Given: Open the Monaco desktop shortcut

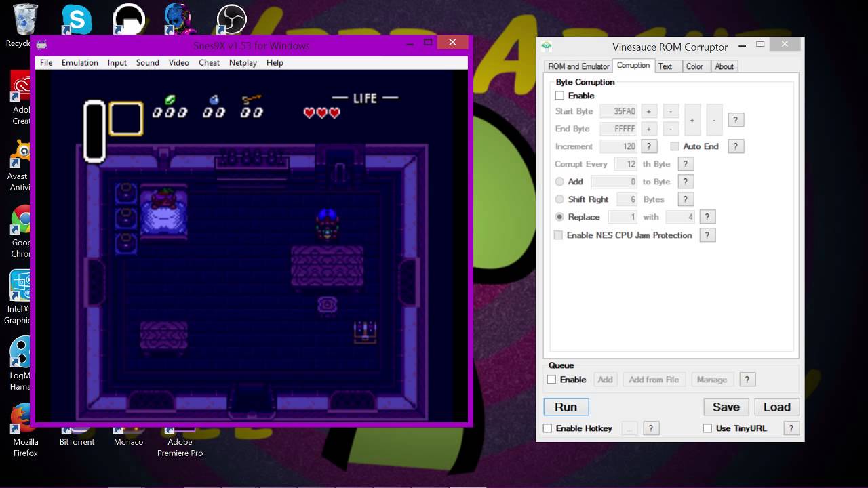Looking at the screenshot, I should pos(128,436).
